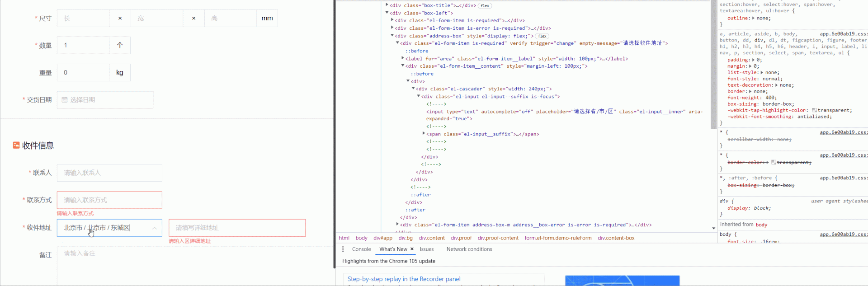
Task: Click the flex badge next to box-title
Action: (485, 6)
